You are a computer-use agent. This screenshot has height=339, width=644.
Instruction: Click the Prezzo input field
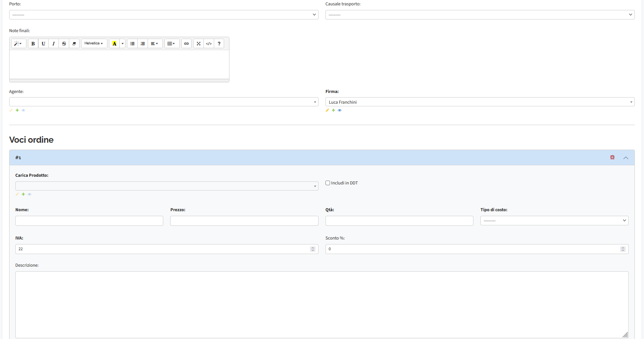click(x=244, y=221)
